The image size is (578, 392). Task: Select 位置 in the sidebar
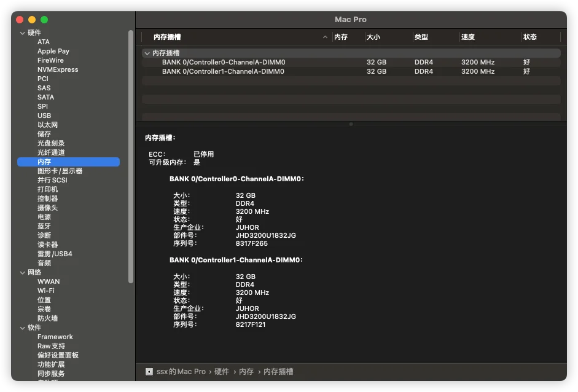point(44,300)
